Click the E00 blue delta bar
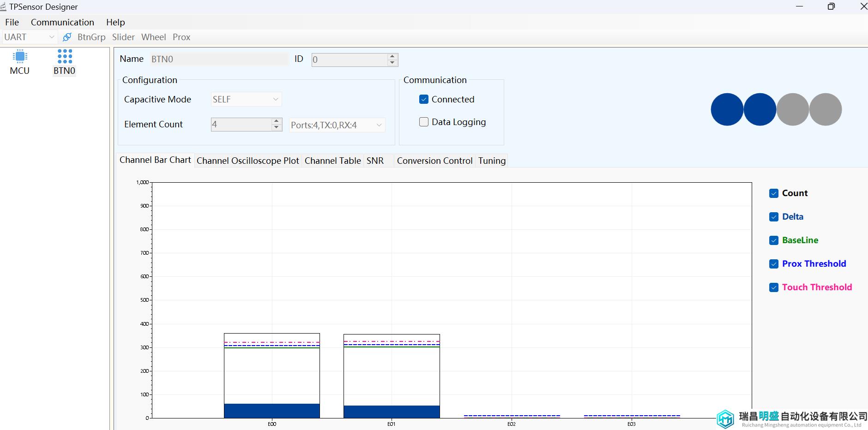Screen dimensions: 868x430 click(x=272, y=411)
